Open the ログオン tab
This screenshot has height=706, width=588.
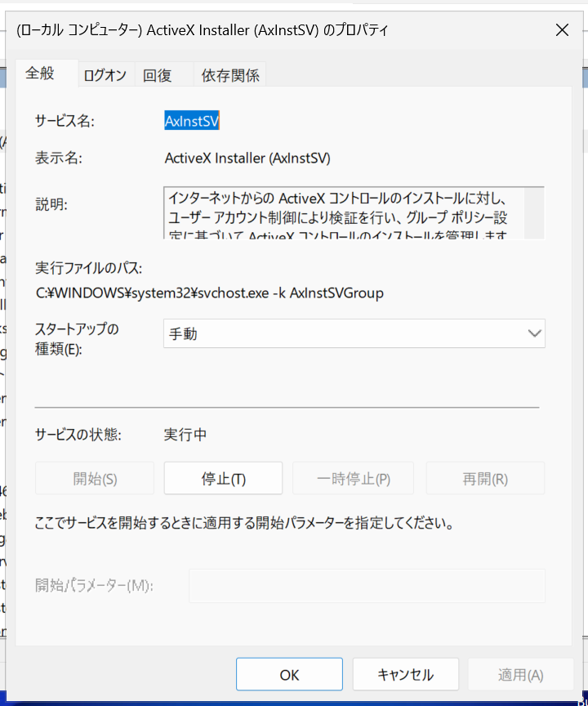click(x=105, y=76)
